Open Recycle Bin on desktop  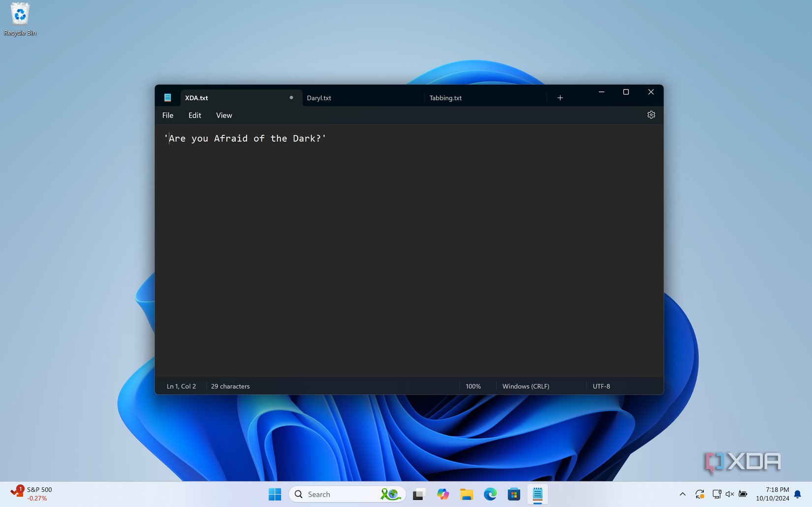pos(20,20)
